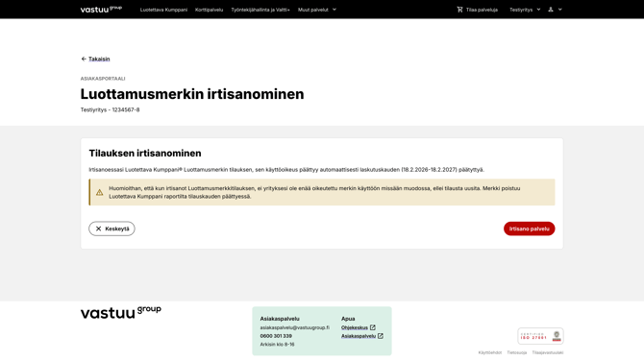644x361 pixels.
Task: Open Luotettava Kumppani menu item
Action: (163, 10)
